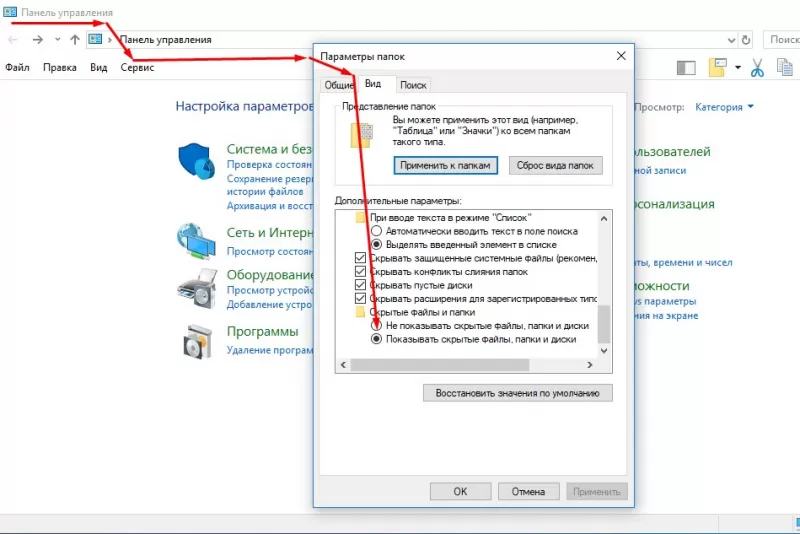The height and width of the screenshot is (534, 800).
Task: Click Проверка состояния link
Action: 269,165
